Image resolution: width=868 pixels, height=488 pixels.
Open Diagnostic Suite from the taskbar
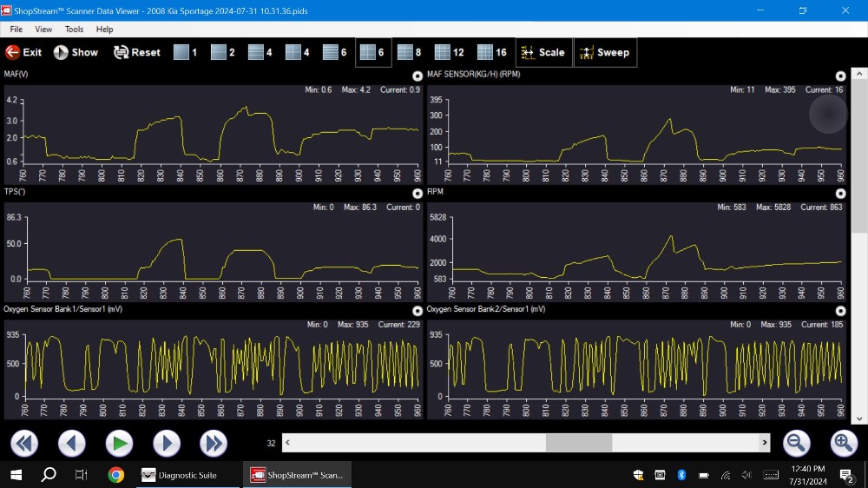(181, 475)
